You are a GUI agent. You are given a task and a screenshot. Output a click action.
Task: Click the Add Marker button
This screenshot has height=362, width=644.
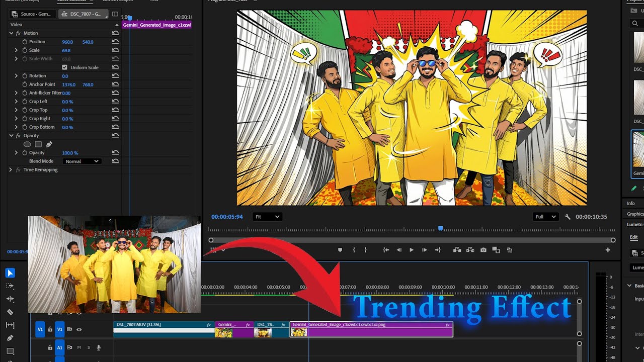coord(340,250)
